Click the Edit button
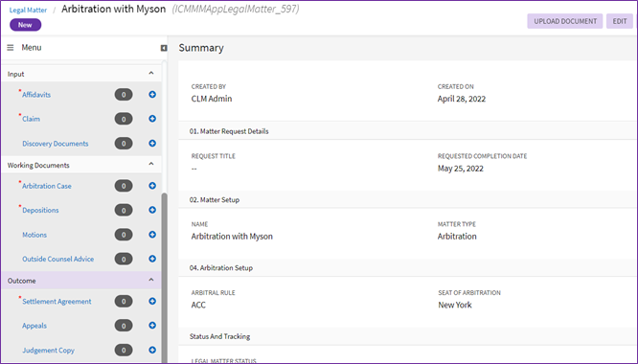The image size is (638, 364). [620, 21]
